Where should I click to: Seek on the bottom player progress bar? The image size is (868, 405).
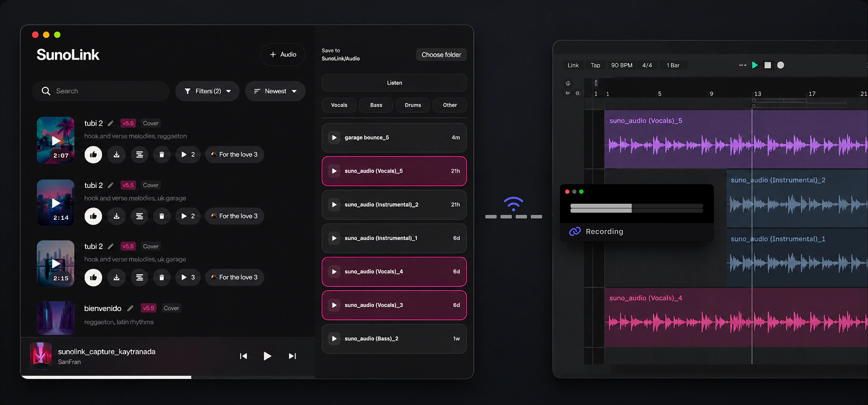tap(168, 377)
